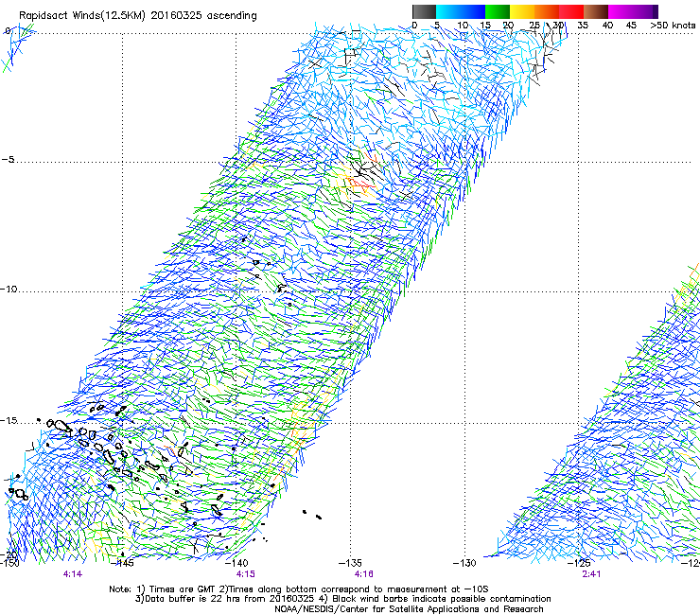Click the '20' label under the color legend

coord(508,25)
